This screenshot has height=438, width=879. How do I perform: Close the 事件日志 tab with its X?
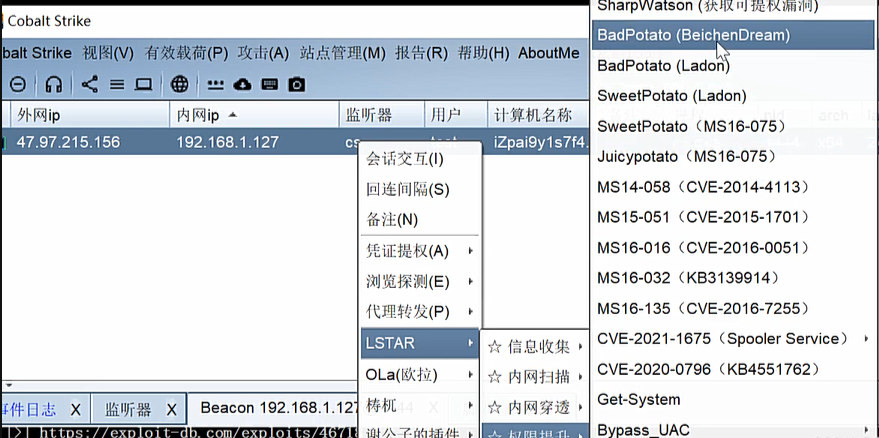pyautogui.click(x=75, y=410)
